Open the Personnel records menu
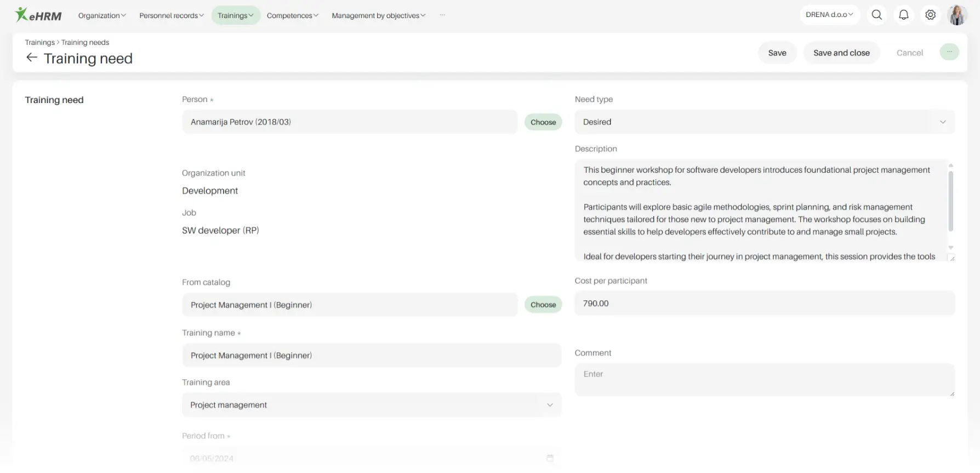Image resolution: width=980 pixels, height=473 pixels. click(171, 15)
